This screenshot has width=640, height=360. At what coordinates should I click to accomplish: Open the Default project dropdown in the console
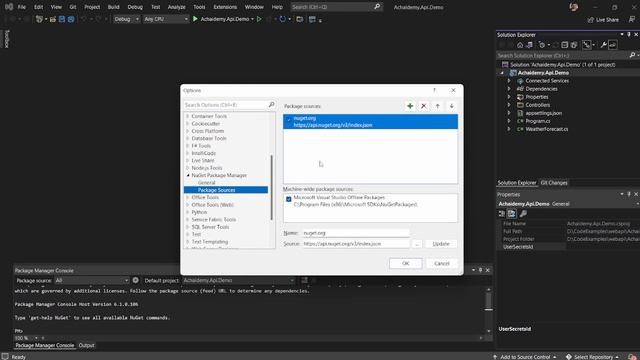tap(238, 280)
